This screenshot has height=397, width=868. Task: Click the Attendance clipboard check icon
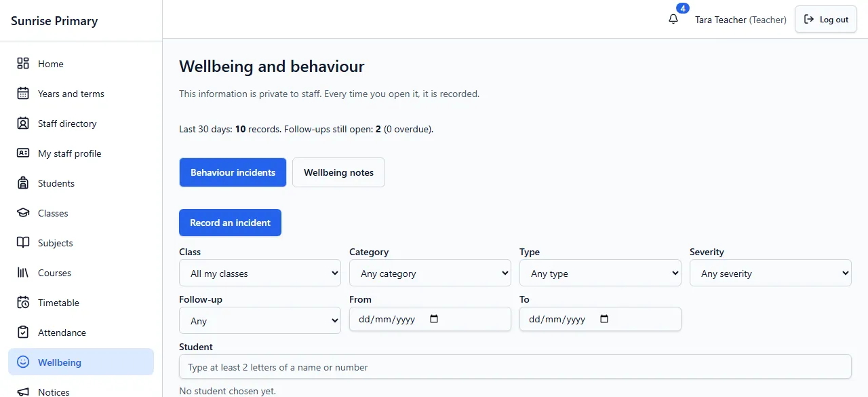(23, 332)
